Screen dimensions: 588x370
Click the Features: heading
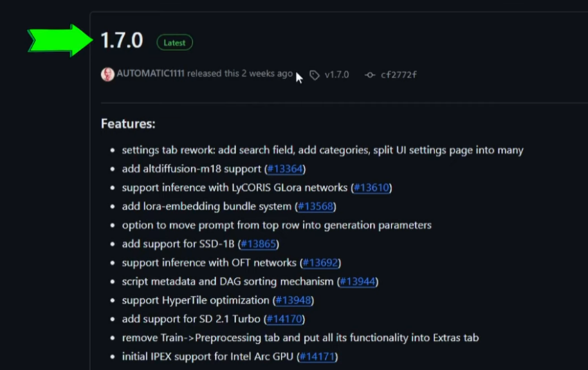tap(128, 124)
